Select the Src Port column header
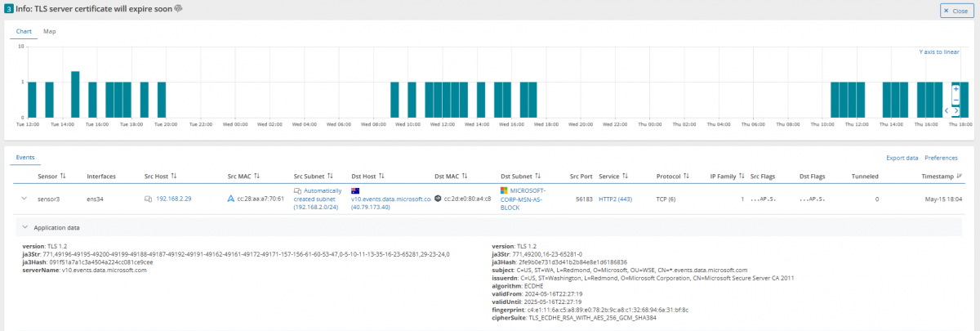 coord(581,176)
